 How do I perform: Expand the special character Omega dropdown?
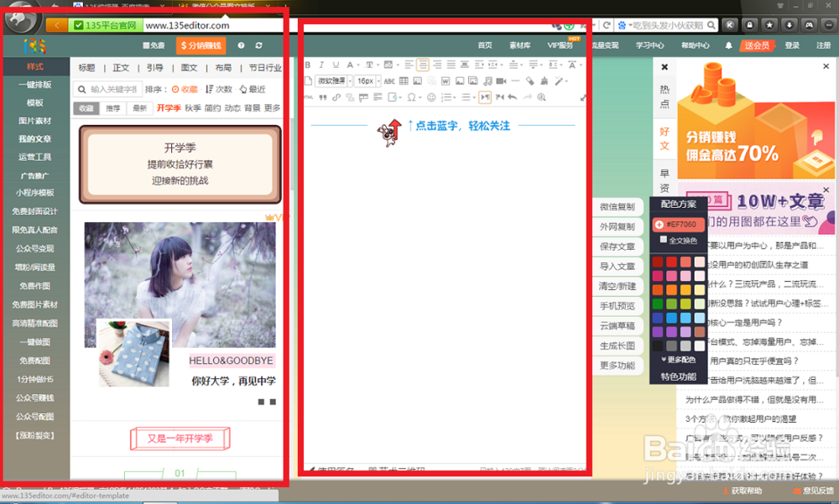tap(420, 97)
